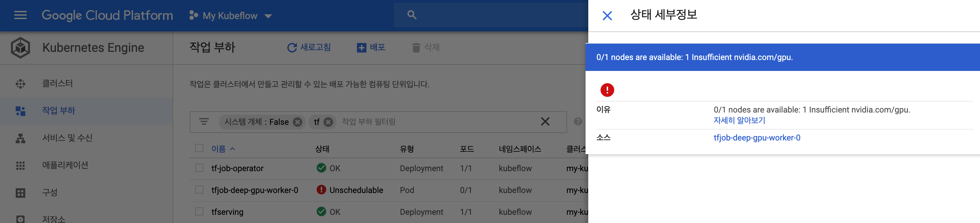Select 작업 부하 in the sidebar
Viewport: 980px width, 223px height.
[x=86, y=111]
